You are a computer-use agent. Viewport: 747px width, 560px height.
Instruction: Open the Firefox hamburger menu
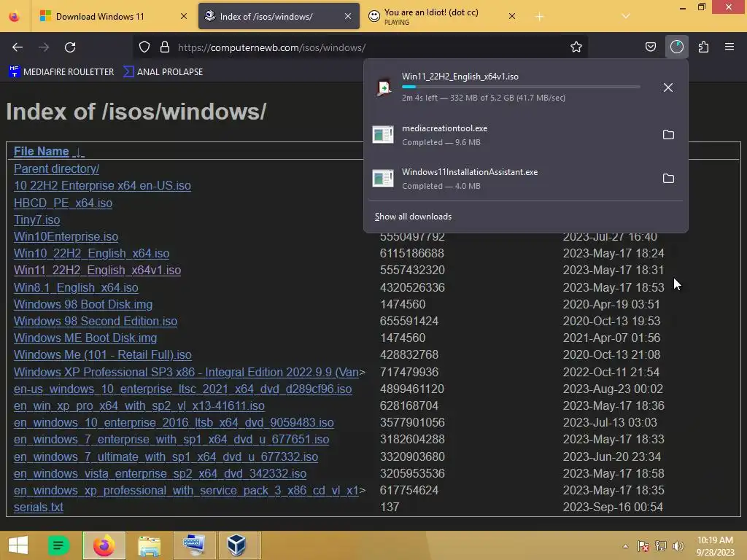point(729,47)
